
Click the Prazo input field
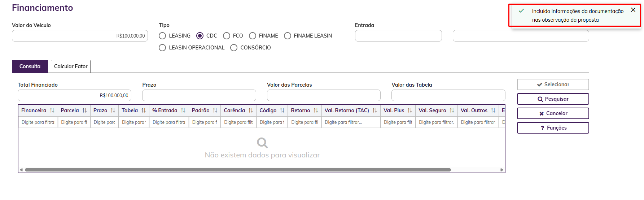pos(199,95)
